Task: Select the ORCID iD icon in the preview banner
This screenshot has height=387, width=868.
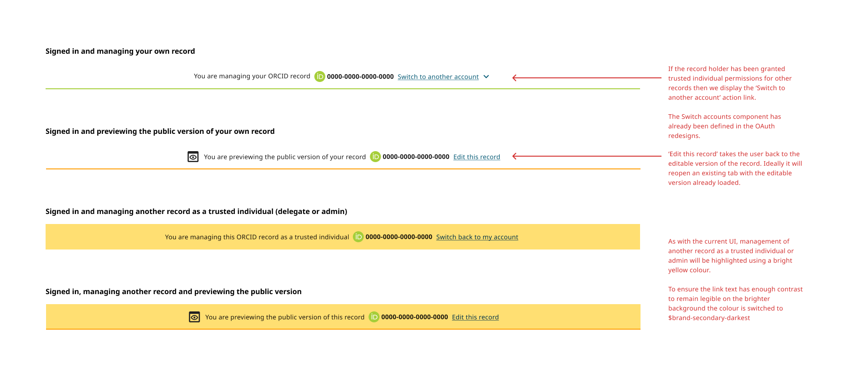Action: pyautogui.click(x=375, y=157)
